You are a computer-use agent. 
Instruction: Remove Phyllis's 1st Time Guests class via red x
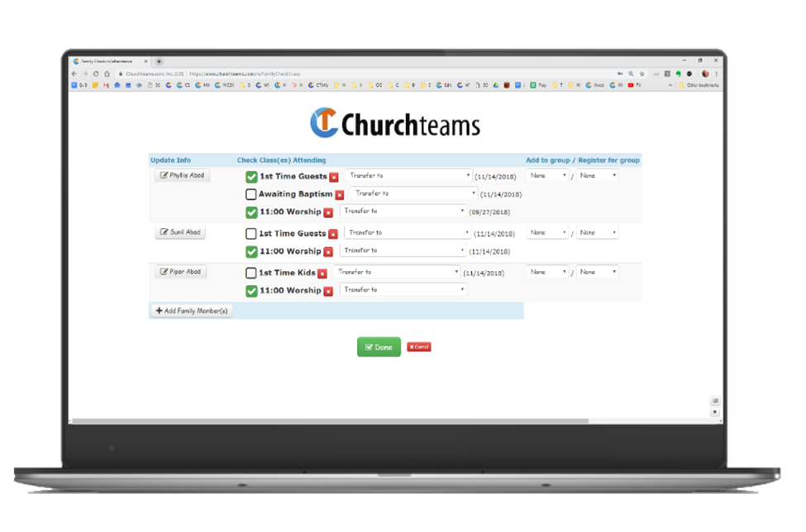334,177
